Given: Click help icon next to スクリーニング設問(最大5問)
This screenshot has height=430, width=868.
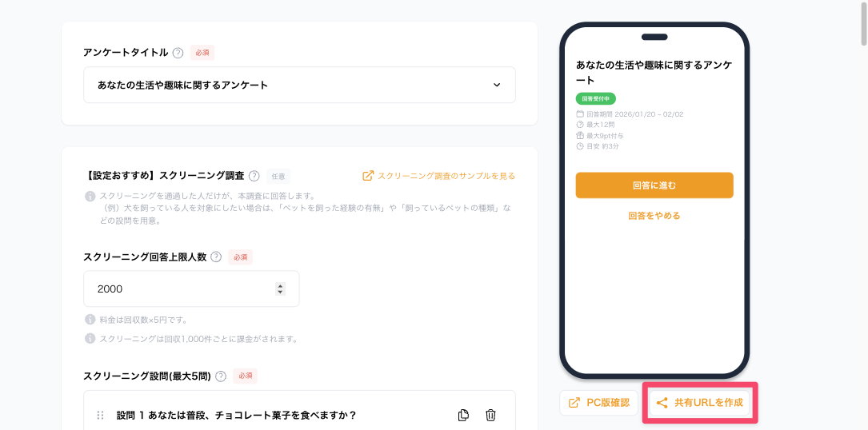Looking at the screenshot, I should 221,376.
